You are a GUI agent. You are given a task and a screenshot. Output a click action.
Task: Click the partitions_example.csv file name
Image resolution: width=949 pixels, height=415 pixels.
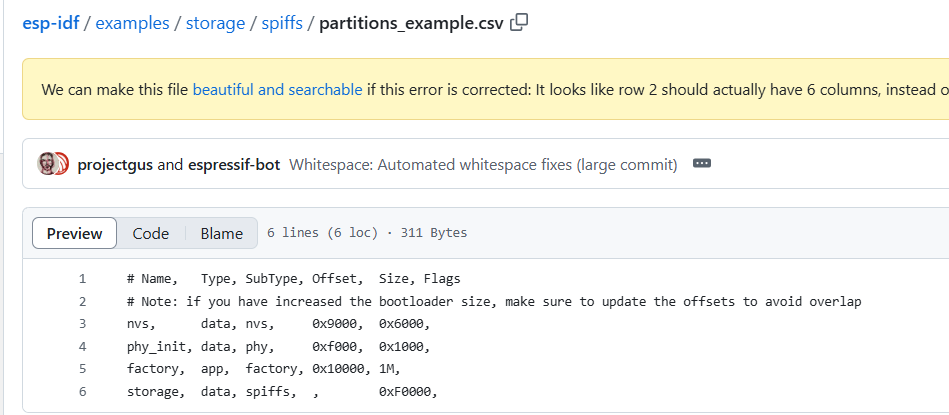click(411, 23)
